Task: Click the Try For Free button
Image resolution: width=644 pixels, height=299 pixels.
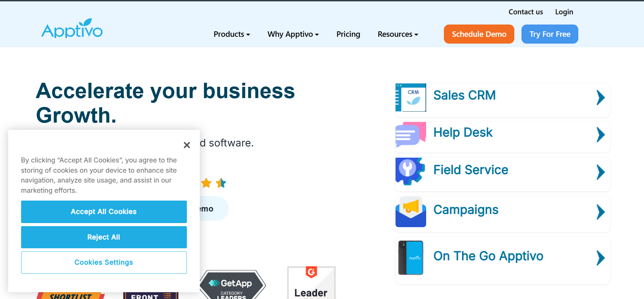Action: point(550,34)
